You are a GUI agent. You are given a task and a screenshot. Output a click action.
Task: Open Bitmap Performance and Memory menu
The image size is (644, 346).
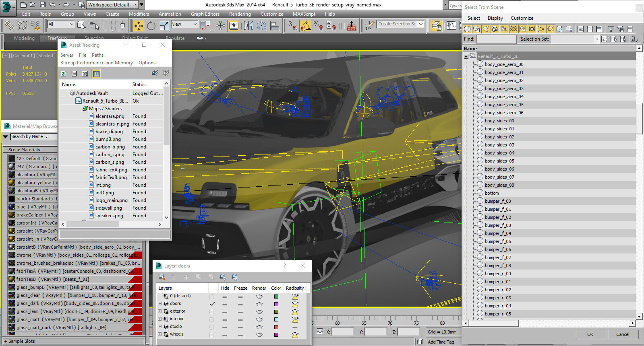click(x=97, y=63)
